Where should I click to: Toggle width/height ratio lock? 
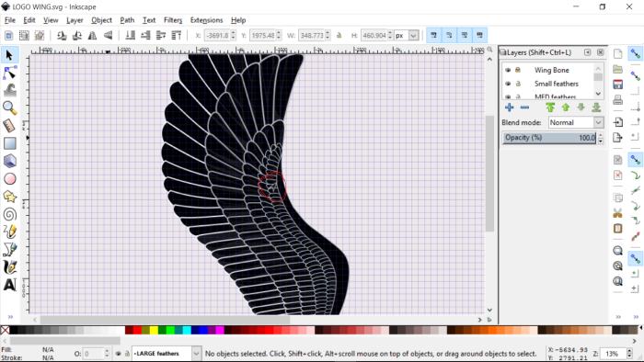[x=339, y=36]
